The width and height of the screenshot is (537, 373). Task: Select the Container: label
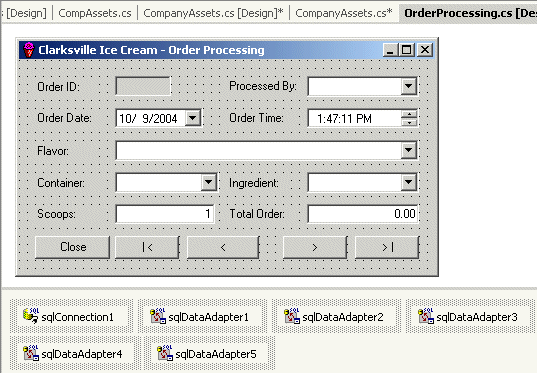click(x=61, y=183)
